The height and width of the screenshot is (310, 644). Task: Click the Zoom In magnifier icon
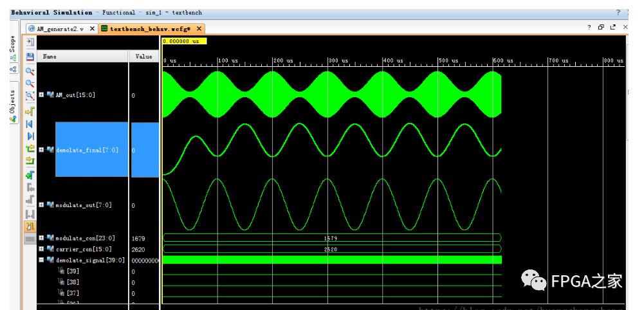click(x=30, y=71)
